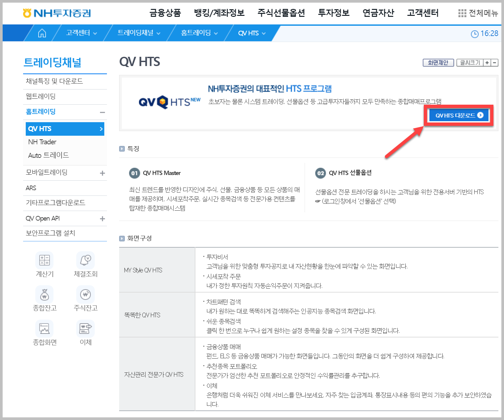The height and width of the screenshot is (420, 504).
Task: Select 기타프로그램다운로드 in sidebar
Action: (x=65, y=203)
